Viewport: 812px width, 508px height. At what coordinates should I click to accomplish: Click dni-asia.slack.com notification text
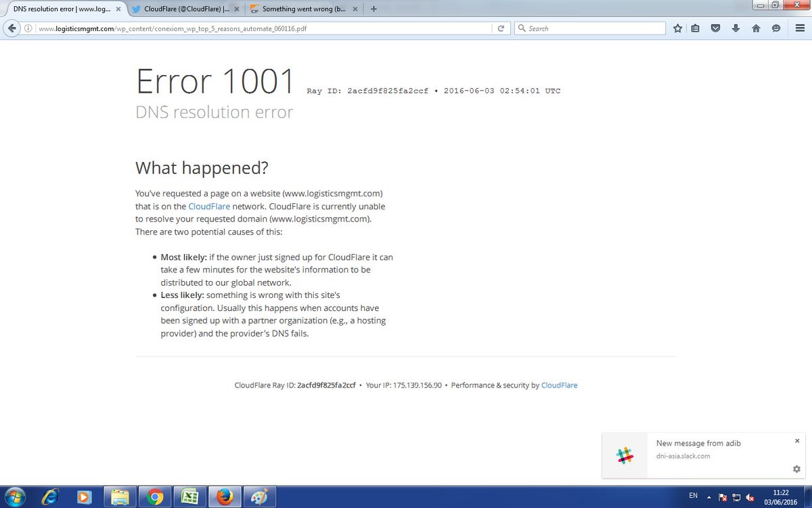click(x=683, y=456)
